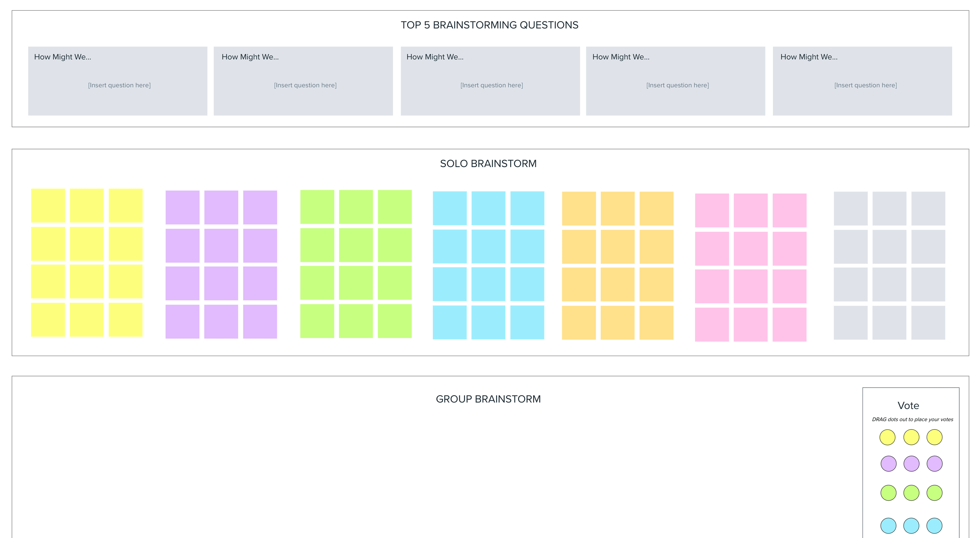Pick the leftmost blue vote dot
The width and height of the screenshot is (980, 538).
click(888, 526)
